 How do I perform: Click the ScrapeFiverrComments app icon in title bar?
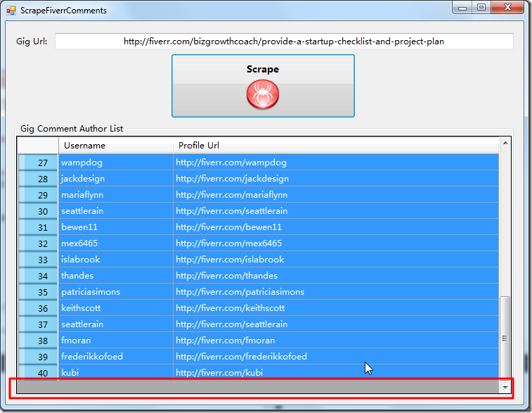(11, 11)
